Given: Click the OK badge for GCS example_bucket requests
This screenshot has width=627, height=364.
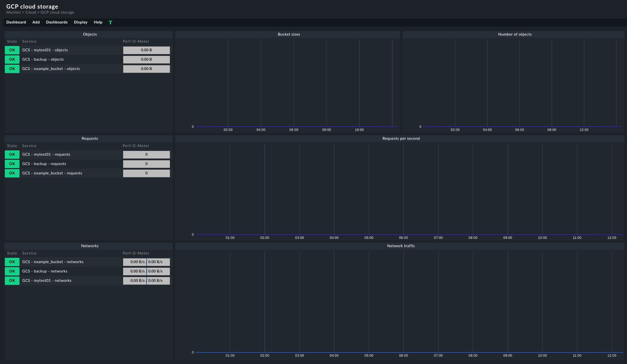Looking at the screenshot, I should point(12,173).
